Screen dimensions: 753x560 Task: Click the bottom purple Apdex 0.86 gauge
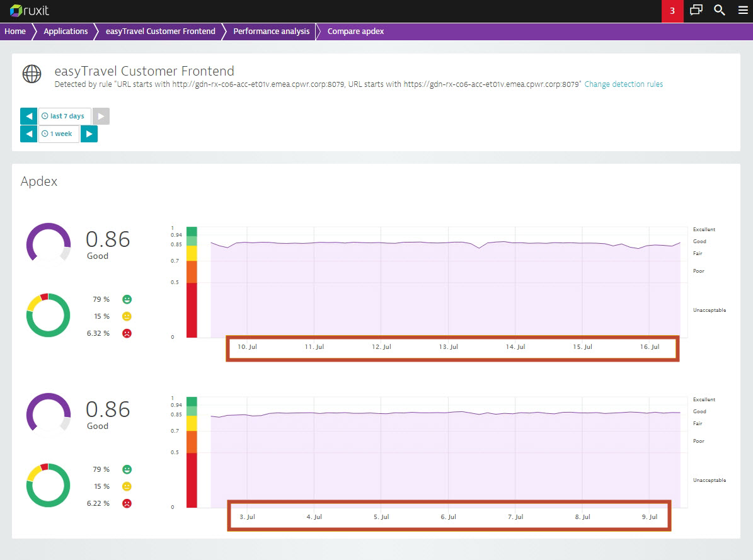49,412
